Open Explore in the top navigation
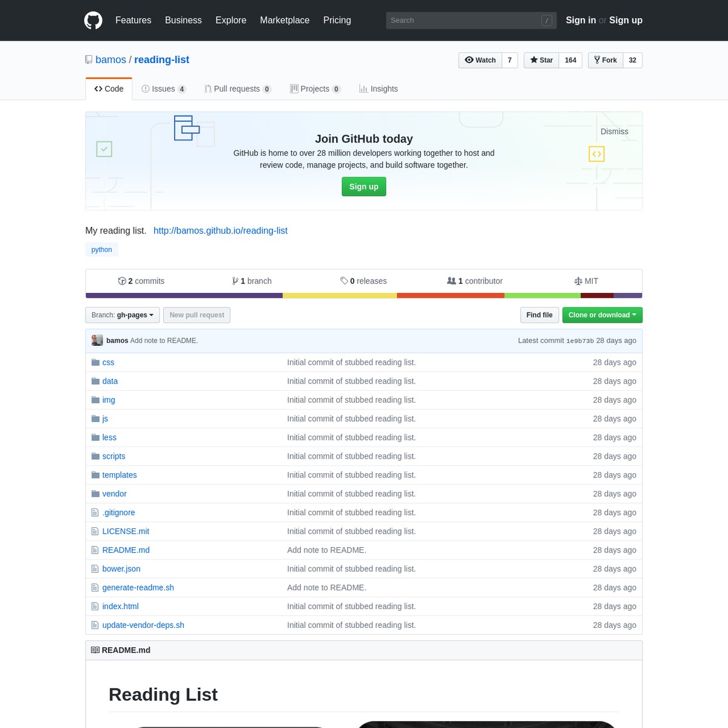Image resolution: width=728 pixels, height=728 pixels. click(231, 20)
